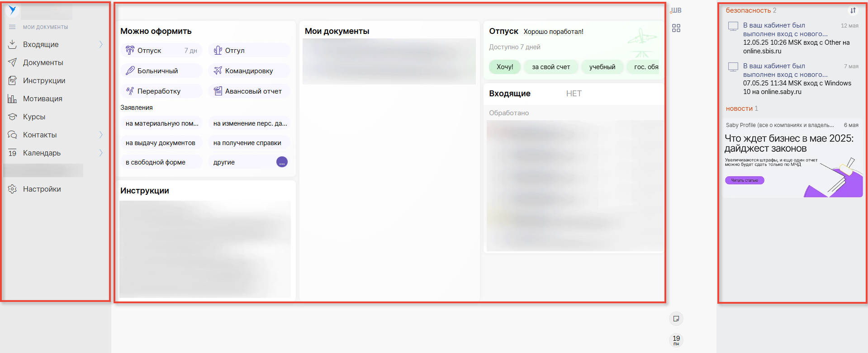Create a business trip (Командировку) request
The image size is (868, 353).
(249, 71)
